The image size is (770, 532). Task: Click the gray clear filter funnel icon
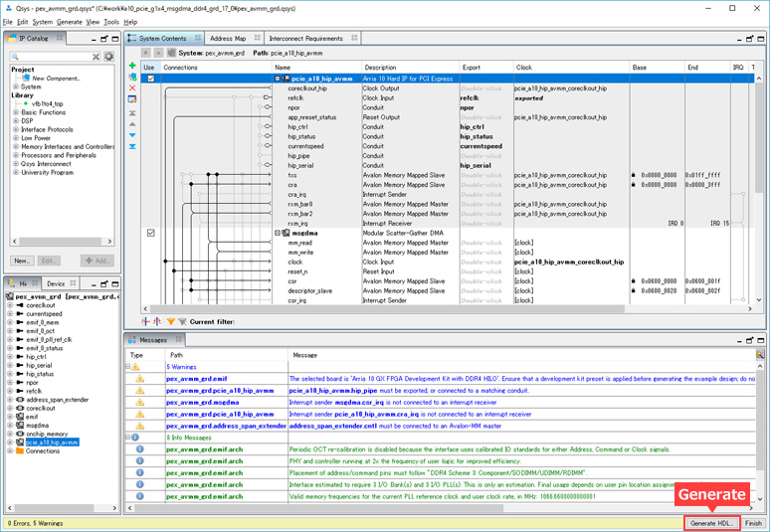(x=182, y=321)
